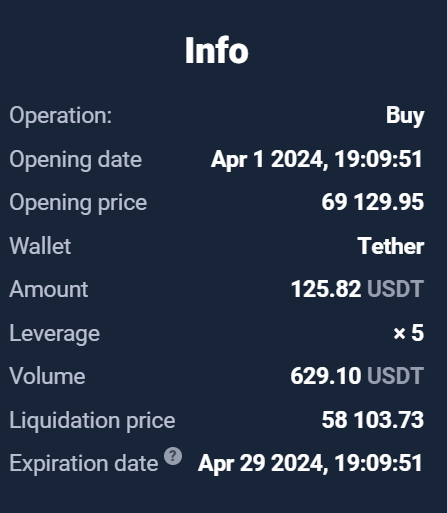Select the × 5 leverage value
The width and height of the screenshot is (447, 513).
tap(409, 333)
